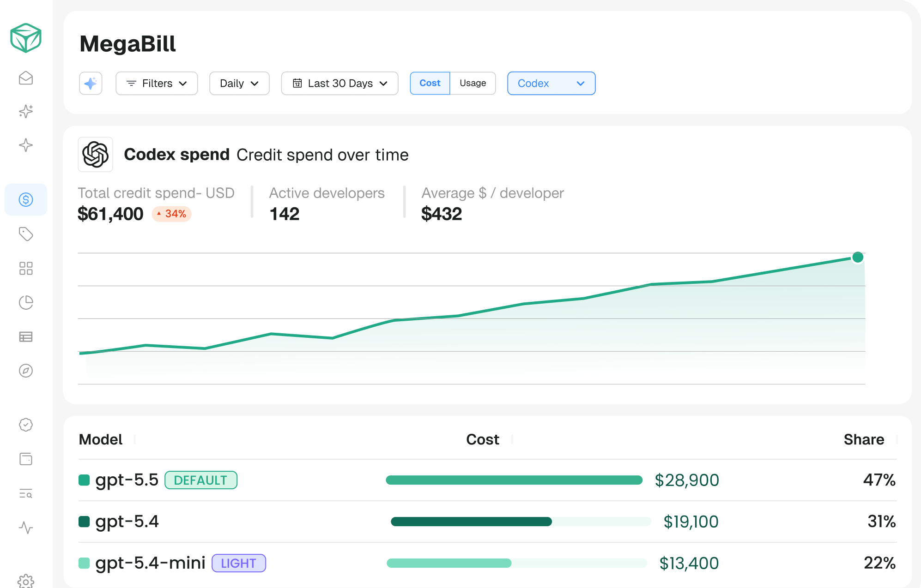Click the gpt-5.5 color swatch

click(x=84, y=480)
